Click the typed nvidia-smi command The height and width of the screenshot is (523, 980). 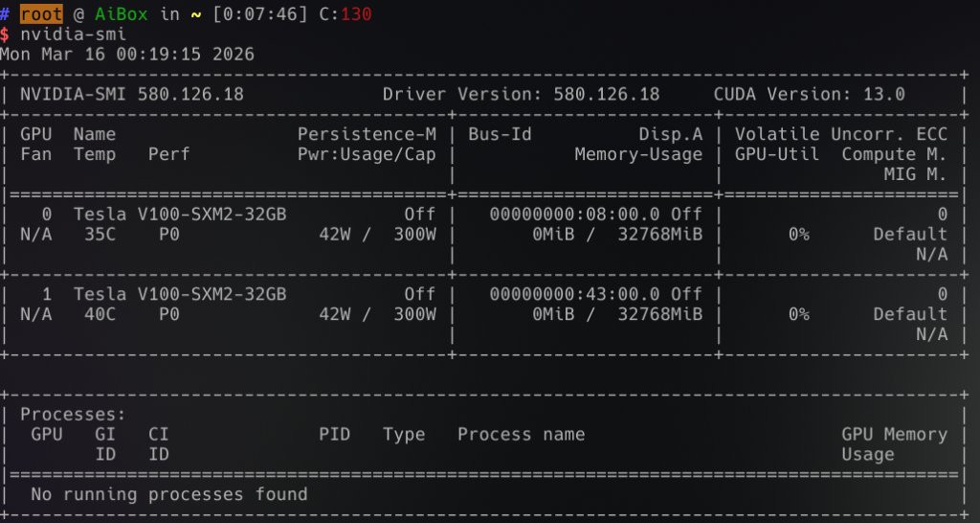pyautogui.click(x=73, y=34)
